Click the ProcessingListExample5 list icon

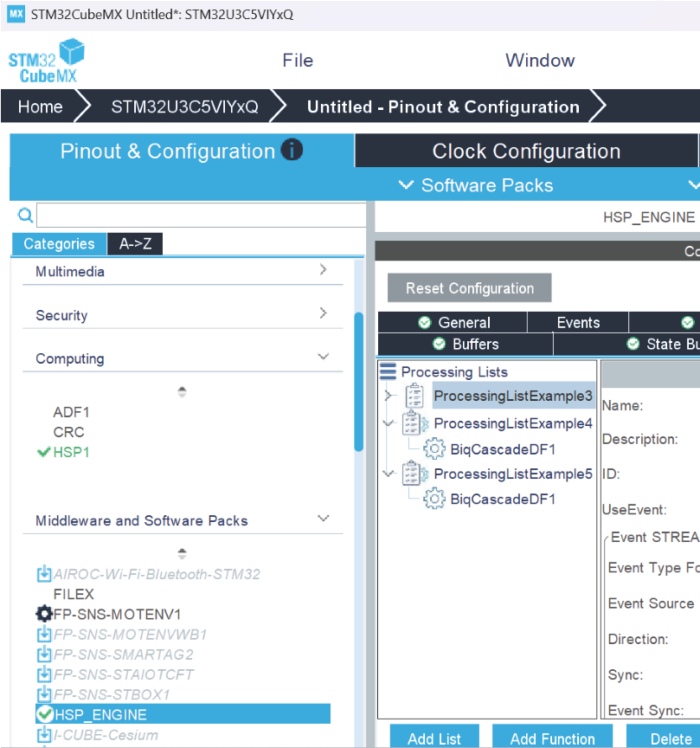pos(414,474)
